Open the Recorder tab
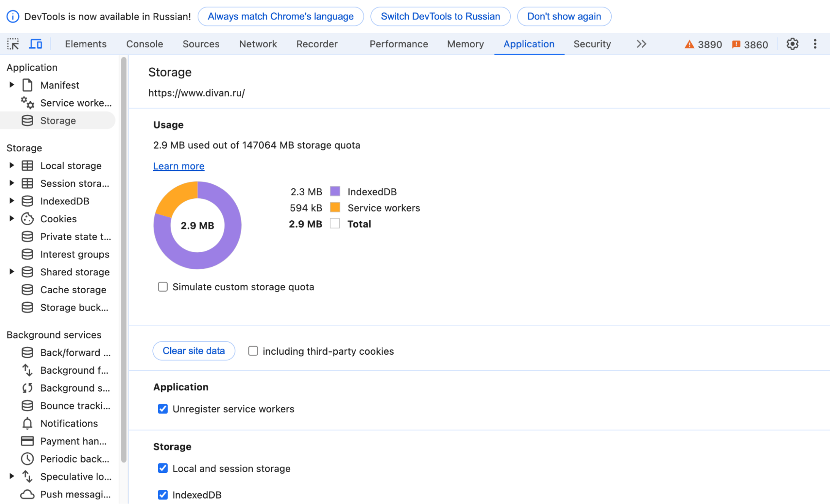Image resolution: width=830 pixels, height=504 pixels. [x=317, y=44]
